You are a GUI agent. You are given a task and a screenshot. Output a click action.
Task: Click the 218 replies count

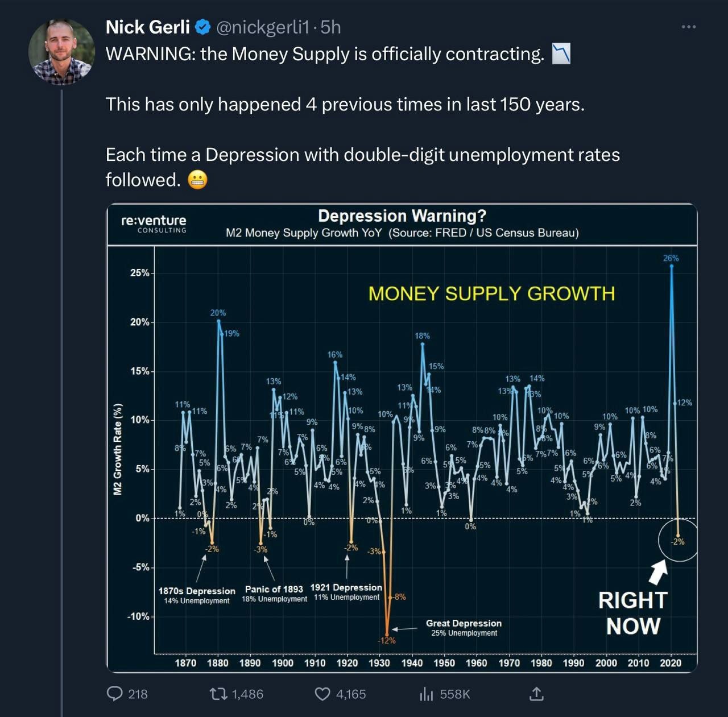pyautogui.click(x=138, y=694)
